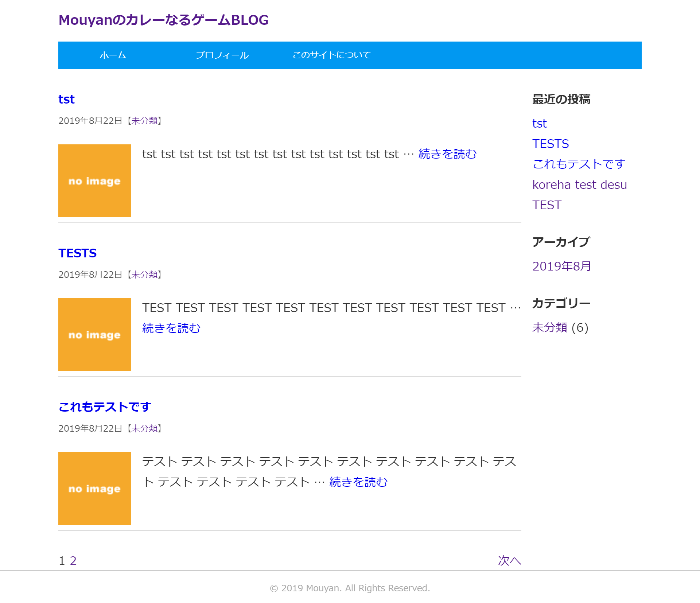The height and width of the screenshot is (603, 700).
Task: Select TESTS in 最近の投稿 sidebar
Action: point(551,144)
